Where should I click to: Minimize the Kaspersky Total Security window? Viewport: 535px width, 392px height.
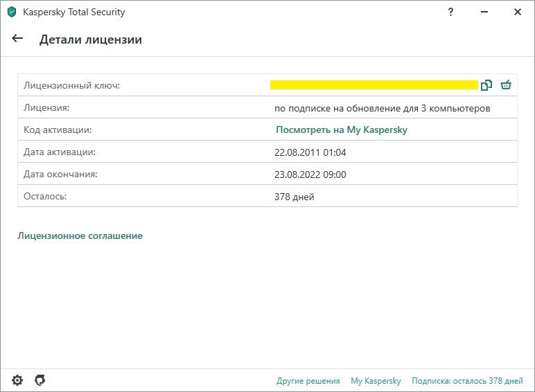click(x=484, y=12)
